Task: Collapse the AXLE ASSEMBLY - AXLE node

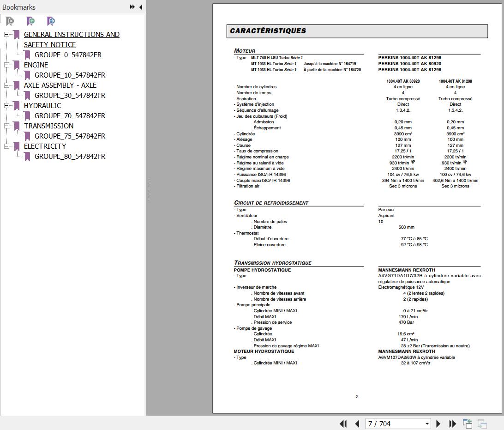Action: (6, 85)
